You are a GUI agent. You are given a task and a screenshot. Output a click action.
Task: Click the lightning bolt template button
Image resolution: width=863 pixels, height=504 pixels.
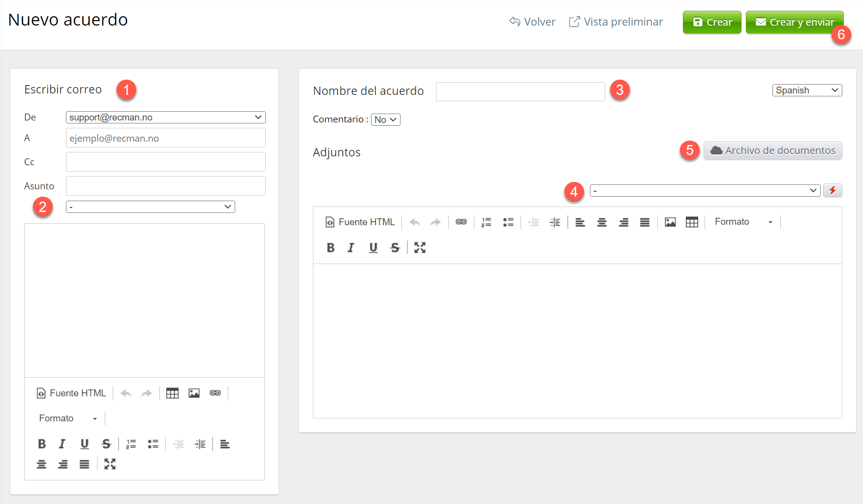pyautogui.click(x=832, y=190)
